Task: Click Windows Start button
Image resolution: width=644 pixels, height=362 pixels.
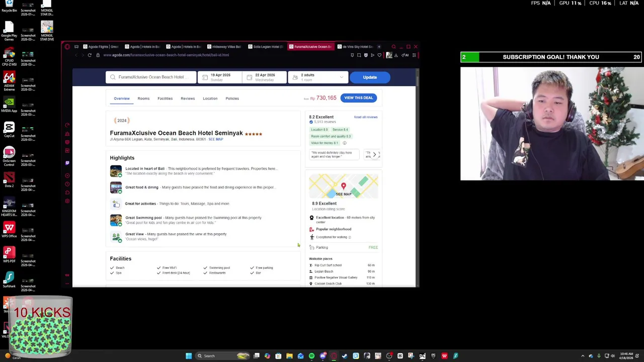Action: click(x=189, y=356)
